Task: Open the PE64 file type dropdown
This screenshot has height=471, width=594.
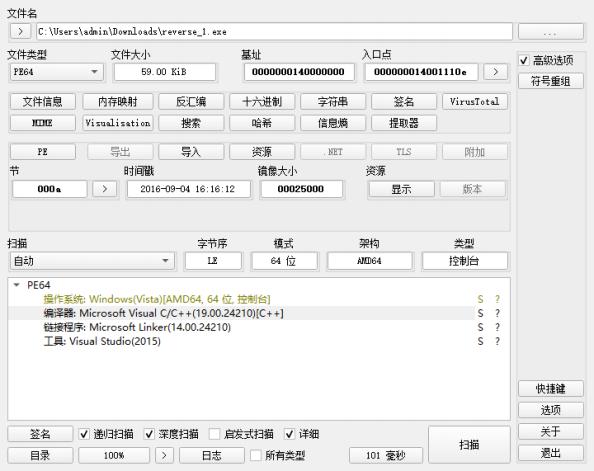Action: click(56, 72)
